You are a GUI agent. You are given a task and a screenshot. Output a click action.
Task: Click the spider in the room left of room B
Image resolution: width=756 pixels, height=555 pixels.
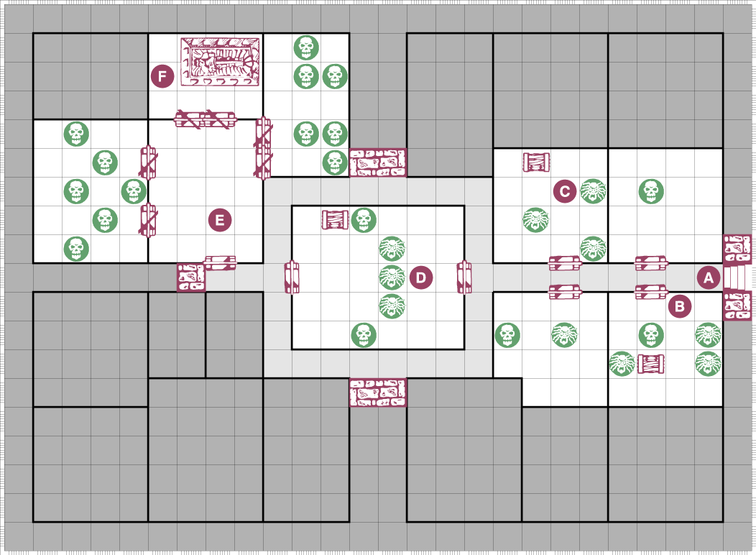click(565, 335)
